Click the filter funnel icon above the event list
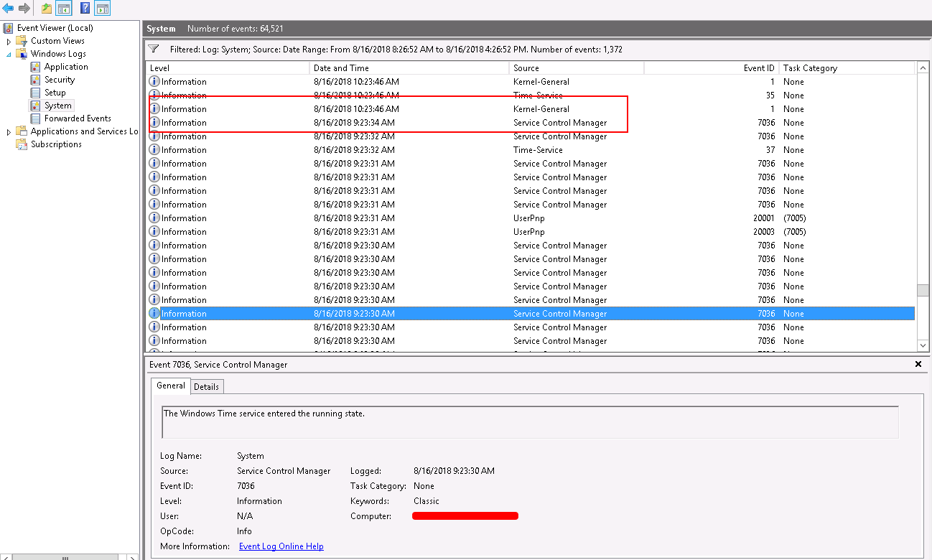 pyautogui.click(x=154, y=49)
